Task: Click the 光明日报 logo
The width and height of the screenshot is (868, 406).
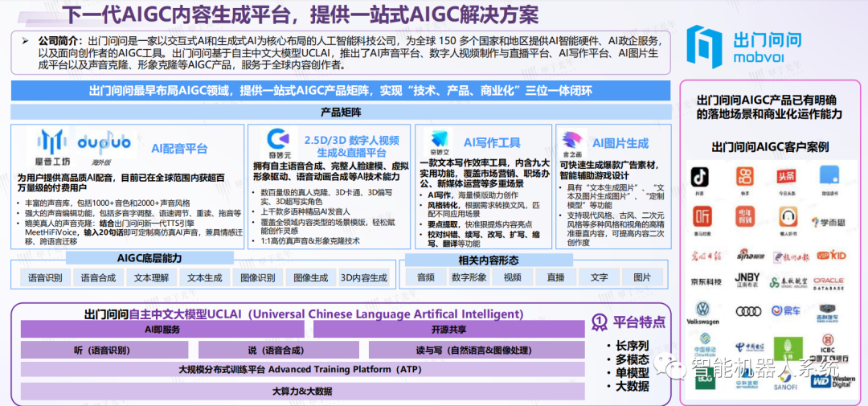Action: click(x=706, y=256)
